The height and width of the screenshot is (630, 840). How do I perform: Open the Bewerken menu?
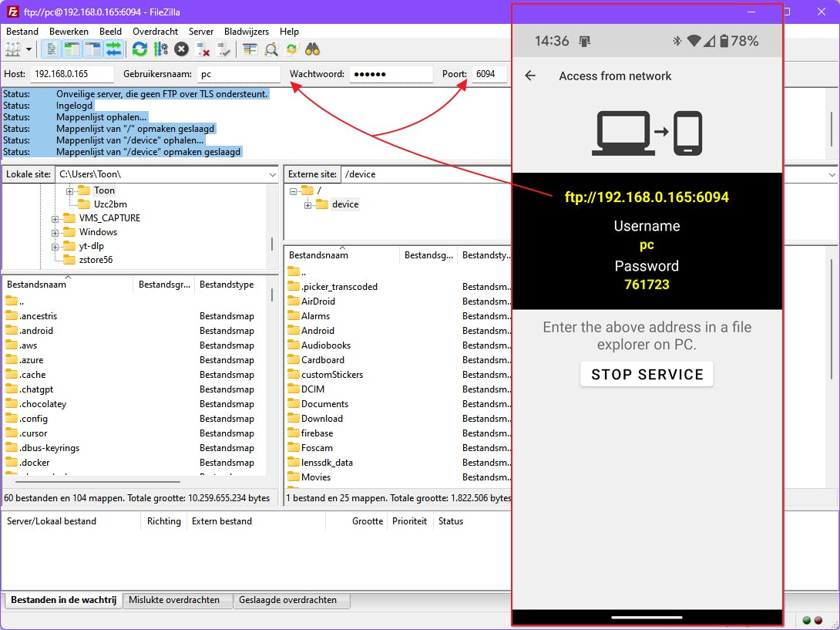[x=69, y=32]
